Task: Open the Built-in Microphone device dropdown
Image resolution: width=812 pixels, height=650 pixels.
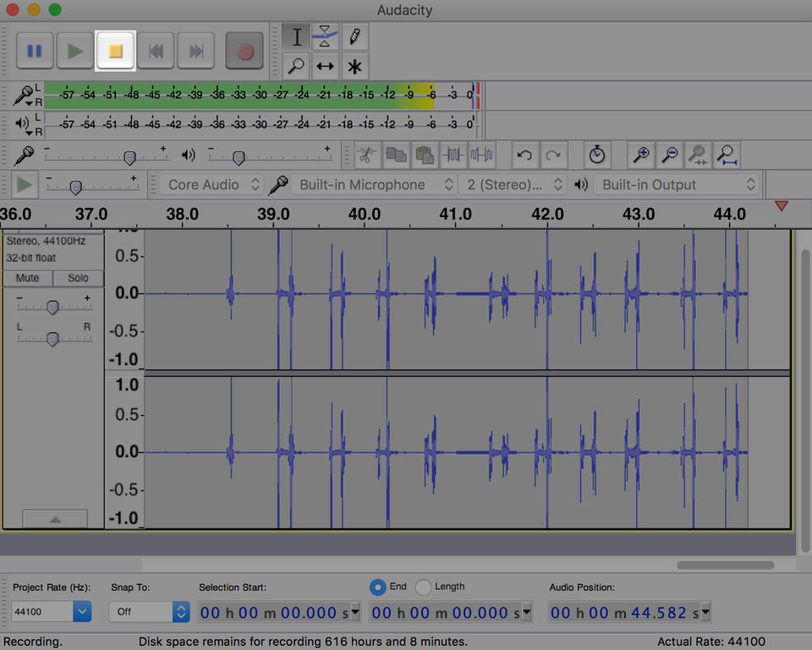Action: click(376, 184)
